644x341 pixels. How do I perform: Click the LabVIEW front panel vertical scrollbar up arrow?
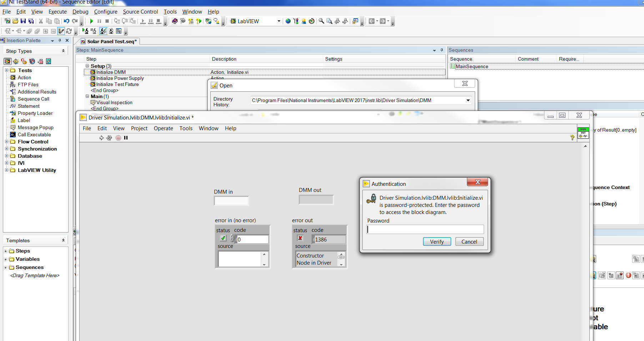(x=585, y=146)
